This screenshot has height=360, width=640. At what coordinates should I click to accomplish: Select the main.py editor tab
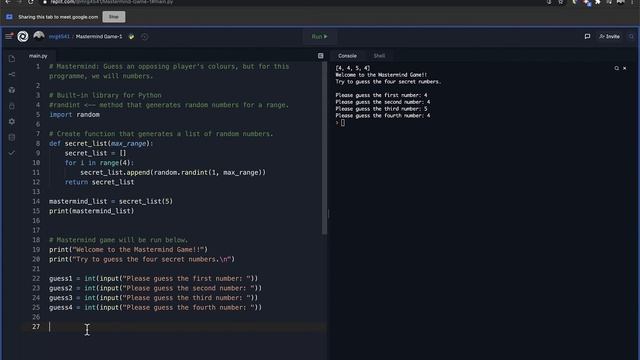click(x=38, y=56)
